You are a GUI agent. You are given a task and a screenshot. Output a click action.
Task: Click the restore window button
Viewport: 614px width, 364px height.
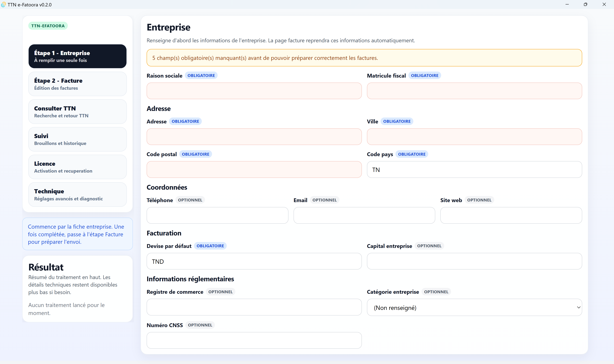[585, 4]
